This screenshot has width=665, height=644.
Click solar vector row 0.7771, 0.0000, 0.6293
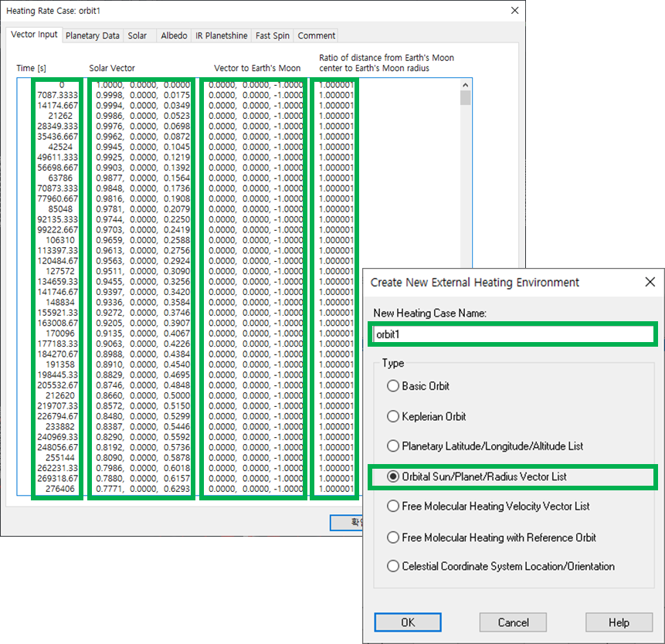coord(143,489)
